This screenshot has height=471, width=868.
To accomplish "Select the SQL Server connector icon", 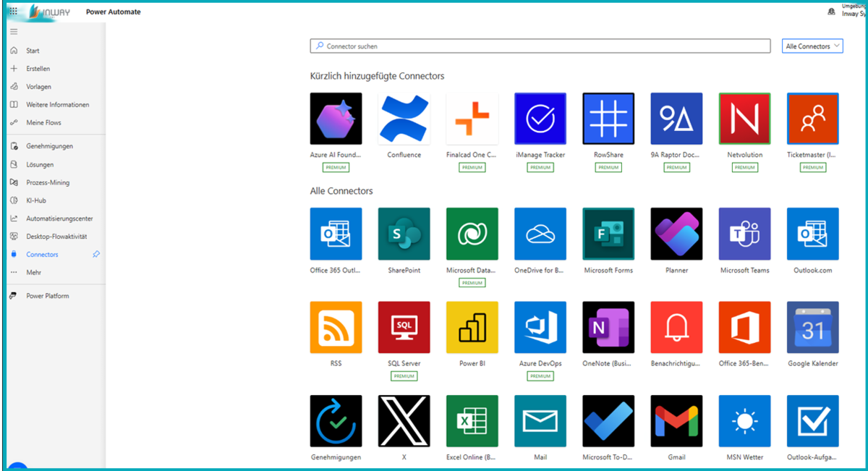I will click(404, 328).
